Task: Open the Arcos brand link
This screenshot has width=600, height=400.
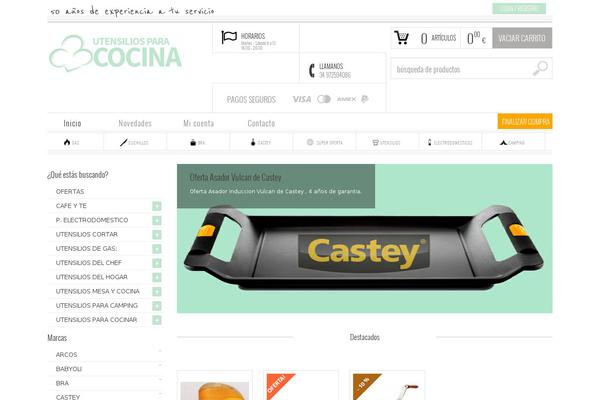Action: pos(67,355)
